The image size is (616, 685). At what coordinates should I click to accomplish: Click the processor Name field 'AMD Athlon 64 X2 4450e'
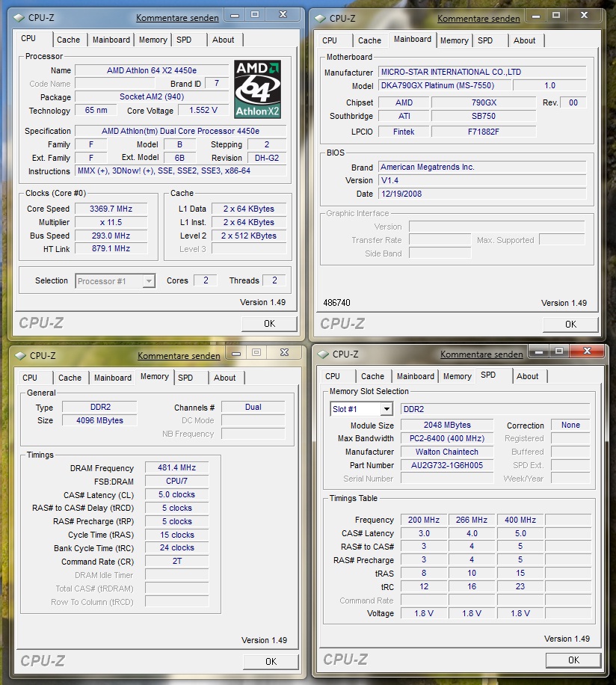click(152, 70)
